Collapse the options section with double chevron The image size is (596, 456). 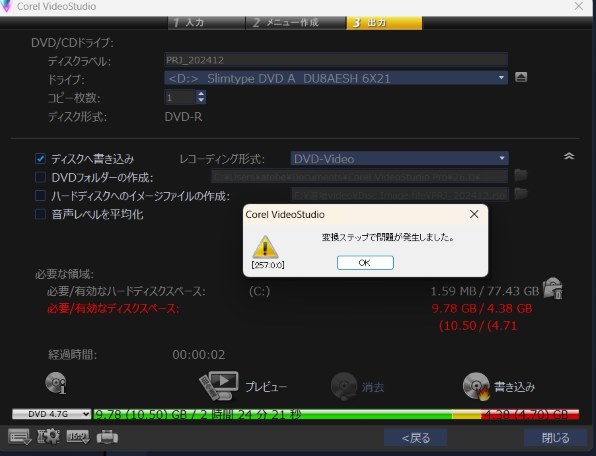(x=569, y=156)
